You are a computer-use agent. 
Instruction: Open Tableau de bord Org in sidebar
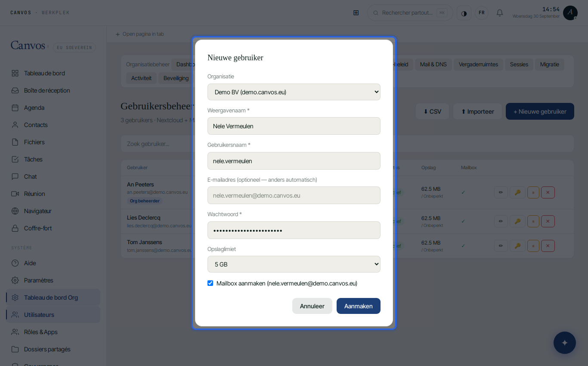click(53, 298)
